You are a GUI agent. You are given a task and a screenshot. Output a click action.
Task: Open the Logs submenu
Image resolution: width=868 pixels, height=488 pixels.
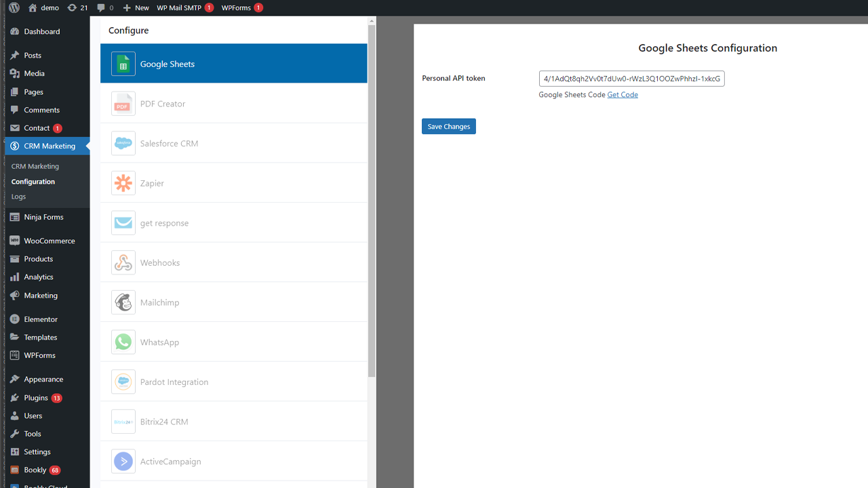click(x=19, y=197)
